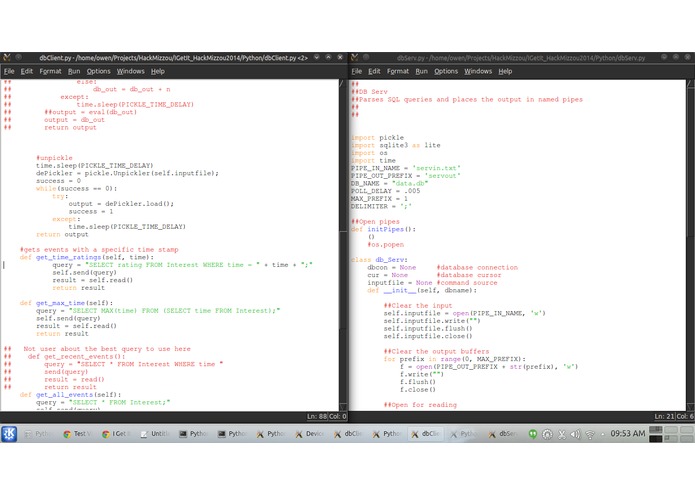The width and height of the screenshot is (695, 494).
Task: Switch to the 'dbSer' taskbar entry
Action: click(503, 434)
